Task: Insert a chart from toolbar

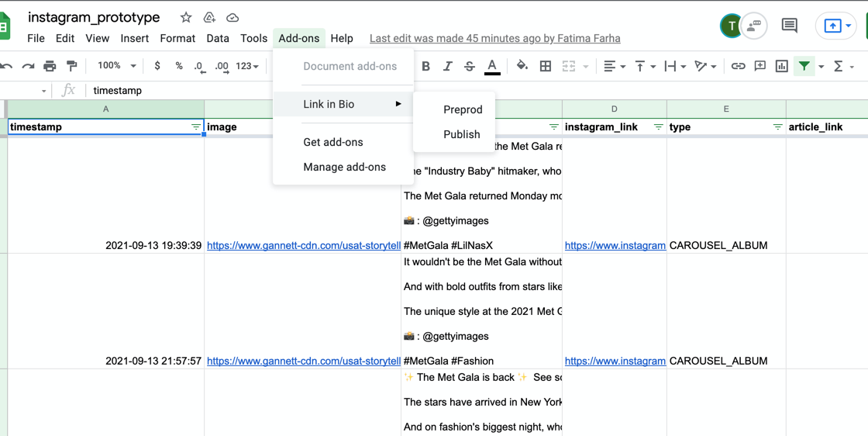Action: (782, 66)
